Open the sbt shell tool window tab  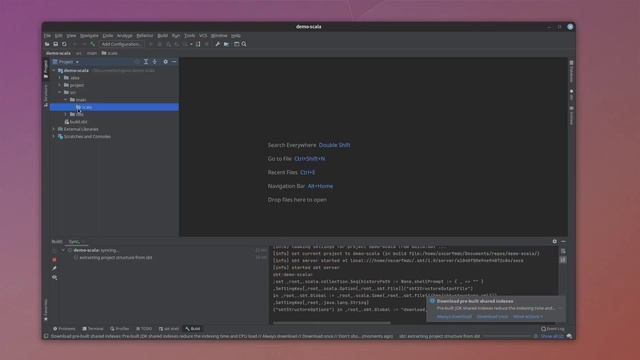click(169, 329)
